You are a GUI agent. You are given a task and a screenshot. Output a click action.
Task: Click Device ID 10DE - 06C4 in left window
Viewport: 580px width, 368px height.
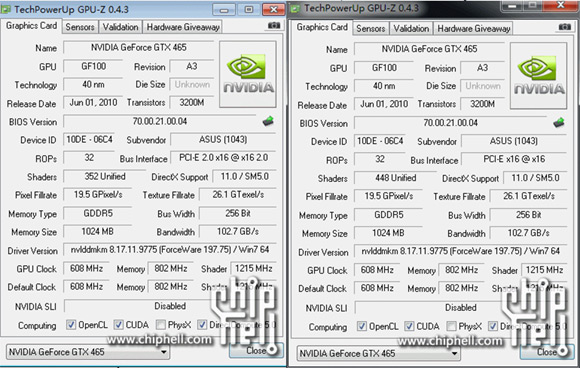(89, 139)
